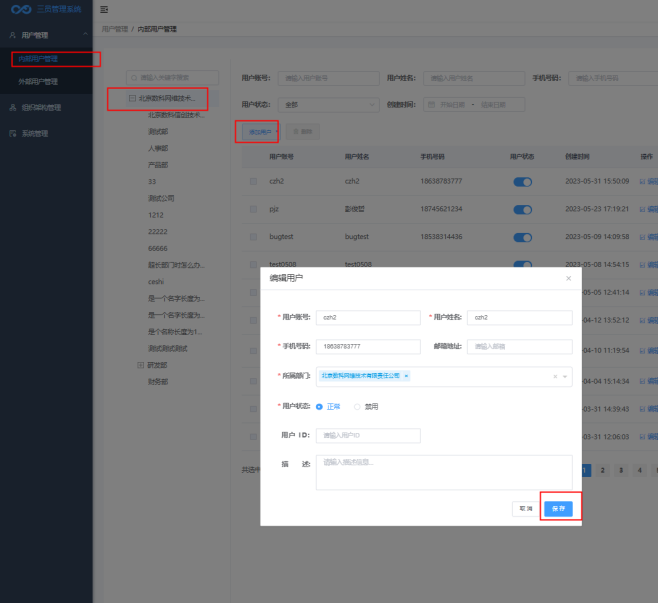The width and height of the screenshot is (658, 603).
Task: Click the edit icon in the czh2 row
Action: 642,181
